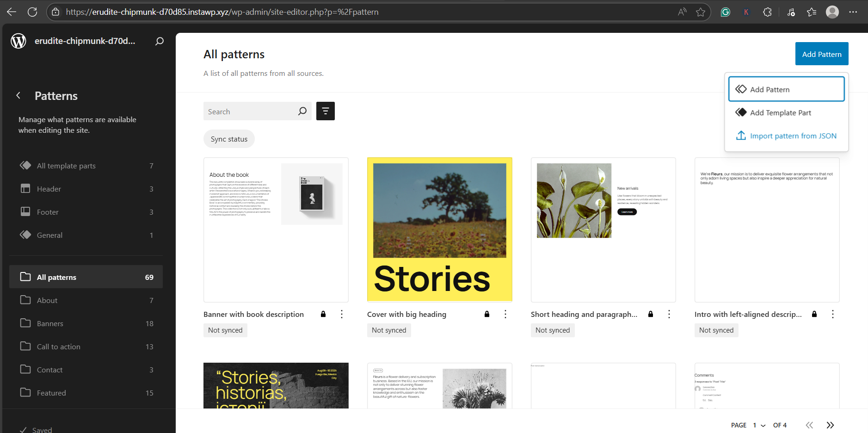868x433 pixels.
Task: Click the browser profile avatar
Action: click(832, 12)
